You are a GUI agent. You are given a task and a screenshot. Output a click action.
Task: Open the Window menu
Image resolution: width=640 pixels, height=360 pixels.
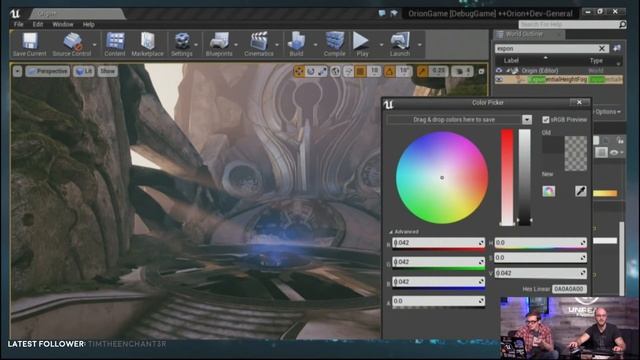(x=62, y=24)
